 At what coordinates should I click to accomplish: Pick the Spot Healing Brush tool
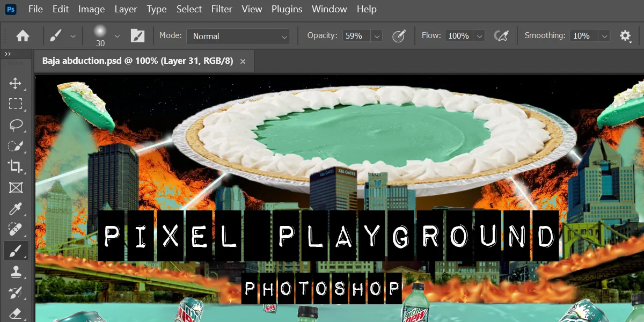(x=15, y=230)
